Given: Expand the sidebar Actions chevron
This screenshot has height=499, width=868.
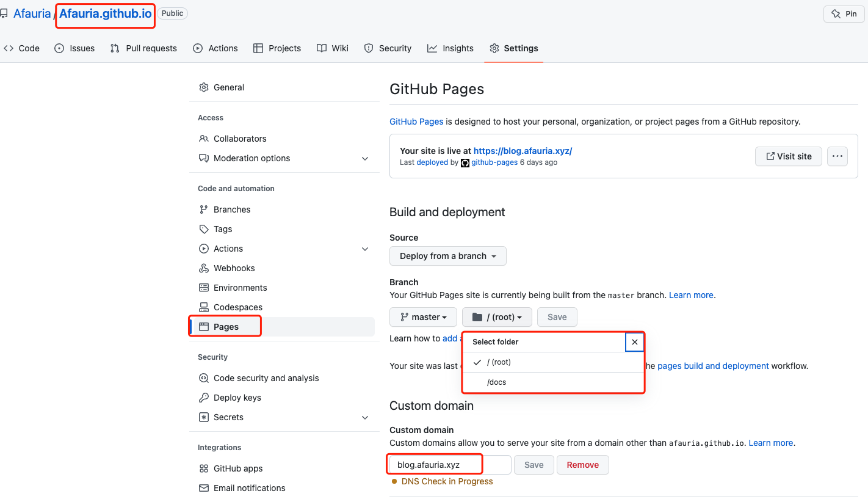Looking at the screenshot, I should [x=365, y=249].
